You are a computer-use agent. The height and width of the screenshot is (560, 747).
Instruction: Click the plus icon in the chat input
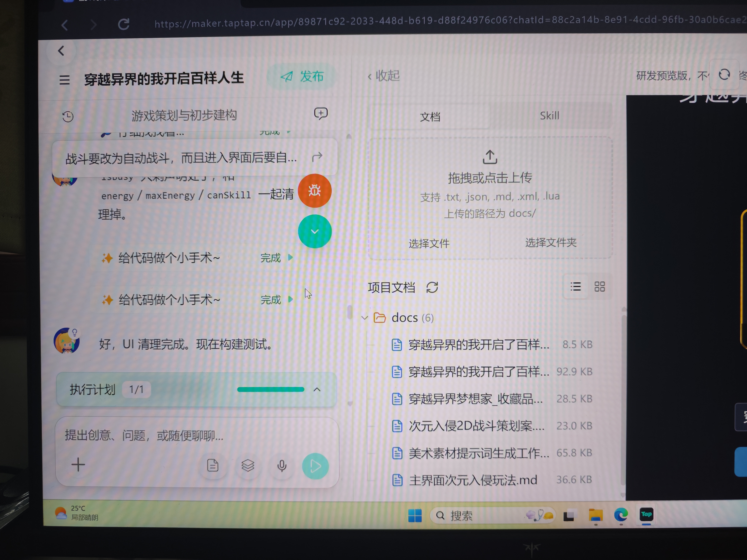(78, 465)
